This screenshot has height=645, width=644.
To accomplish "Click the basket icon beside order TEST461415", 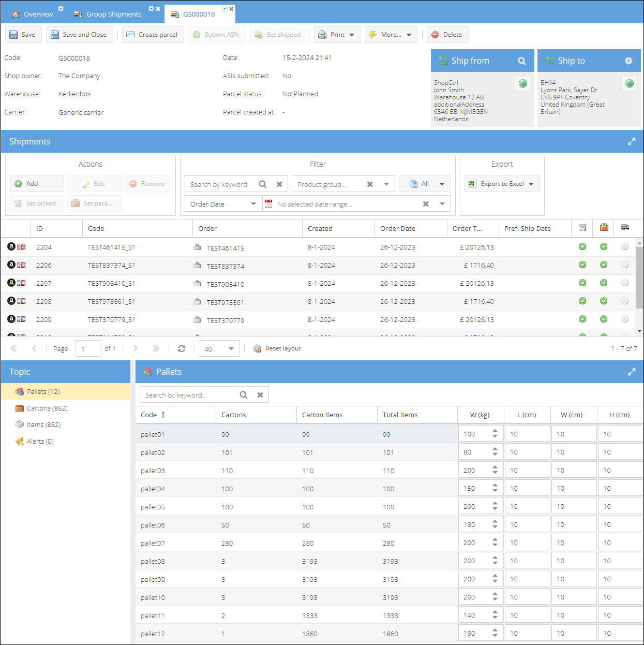I will (197, 247).
